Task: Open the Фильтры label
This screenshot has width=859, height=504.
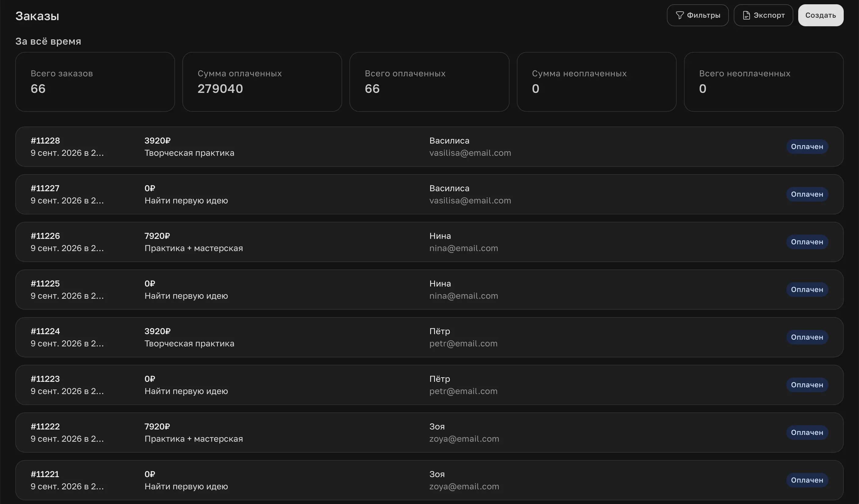Action: click(704, 15)
